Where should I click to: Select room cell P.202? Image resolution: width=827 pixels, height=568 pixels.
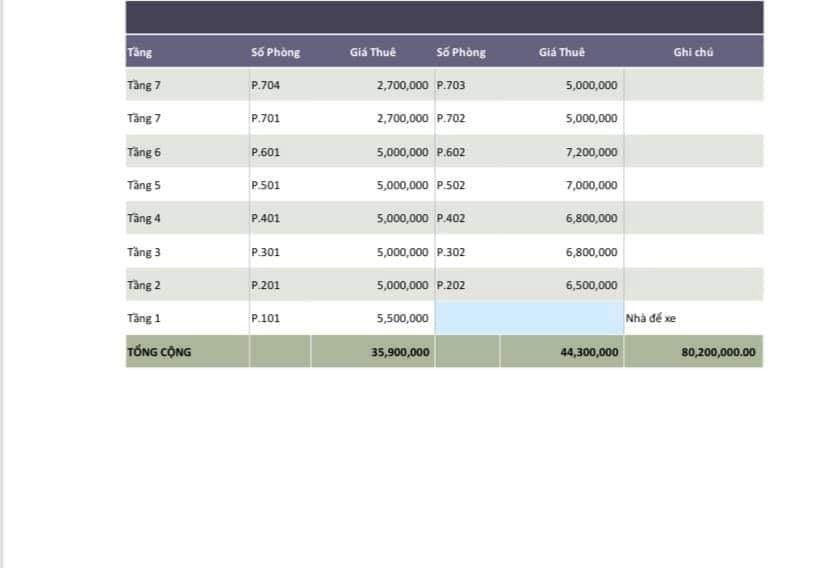[x=450, y=285]
